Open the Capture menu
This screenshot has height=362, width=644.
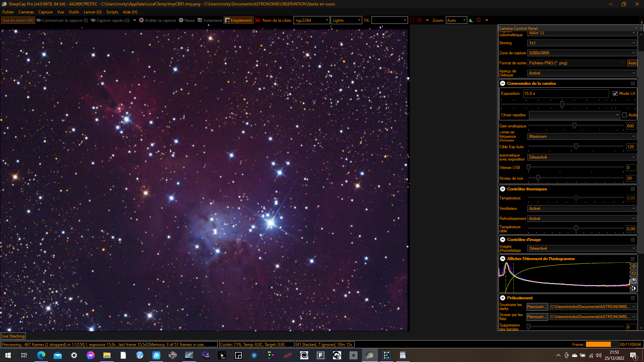tap(46, 12)
